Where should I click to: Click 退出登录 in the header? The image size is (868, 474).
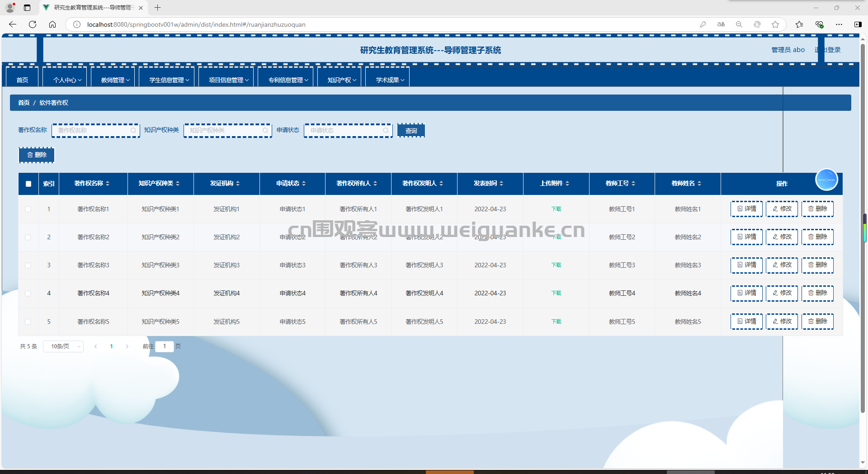click(x=828, y=50)
